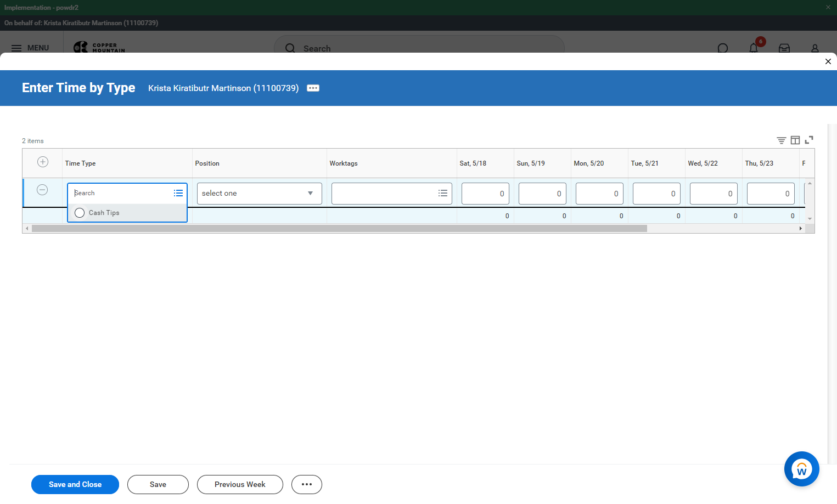Click Save and Close
837x504 pixels.
coord(75,484)
